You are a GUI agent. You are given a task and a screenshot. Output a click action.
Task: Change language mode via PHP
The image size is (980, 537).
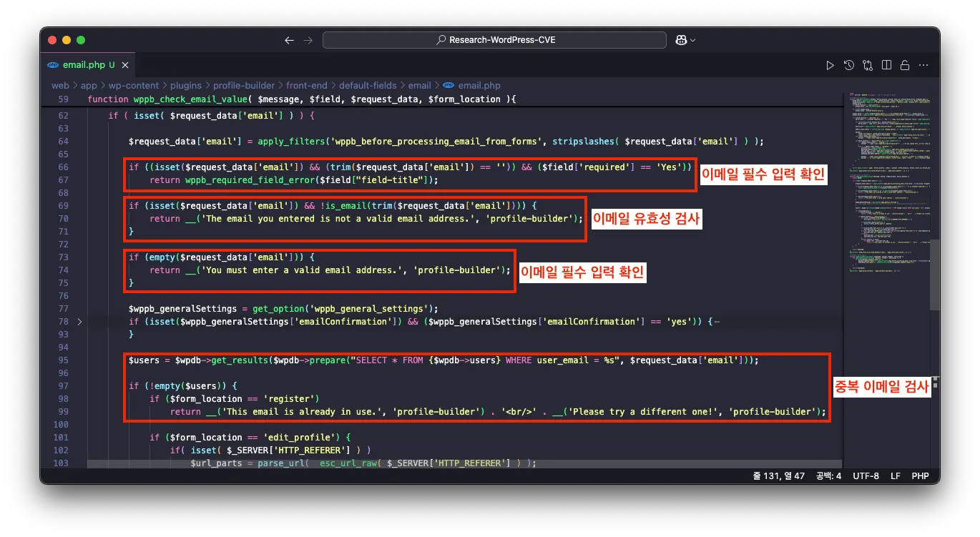(920, 476)
